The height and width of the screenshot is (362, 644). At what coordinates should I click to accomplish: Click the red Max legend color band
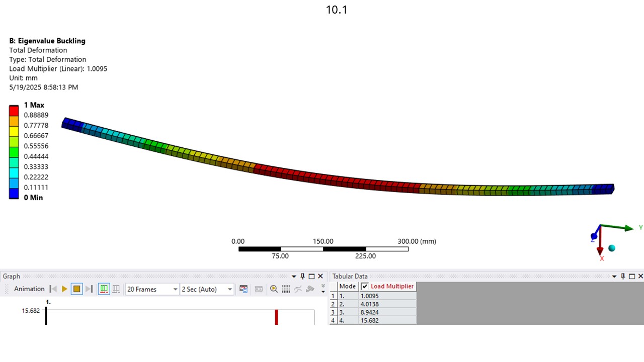[x=14, y=111]
